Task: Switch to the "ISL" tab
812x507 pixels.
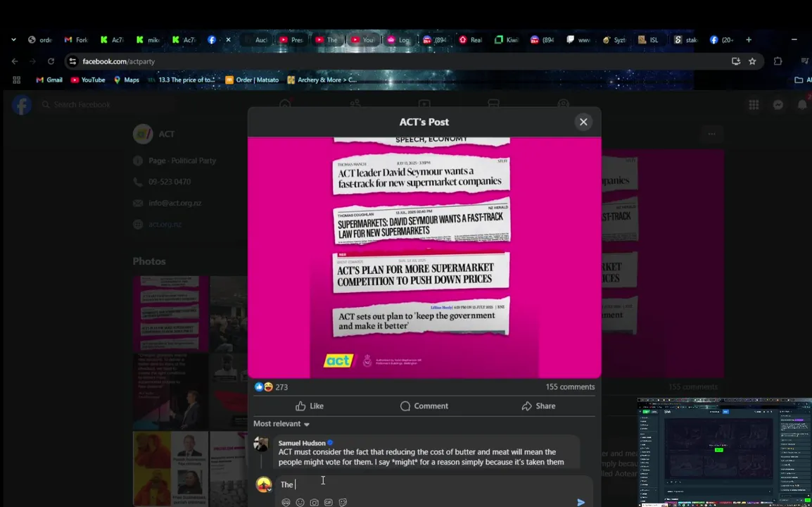Action: coord(648,40)
